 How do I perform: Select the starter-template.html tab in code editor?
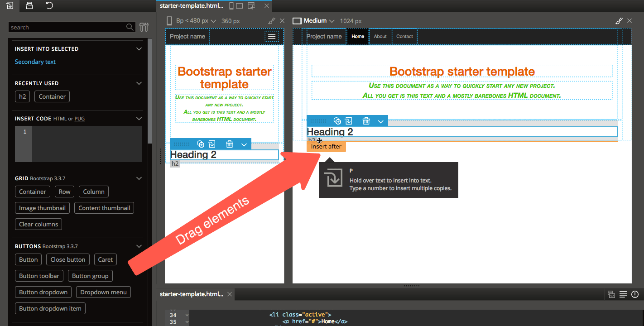click(x=192, y=294)
